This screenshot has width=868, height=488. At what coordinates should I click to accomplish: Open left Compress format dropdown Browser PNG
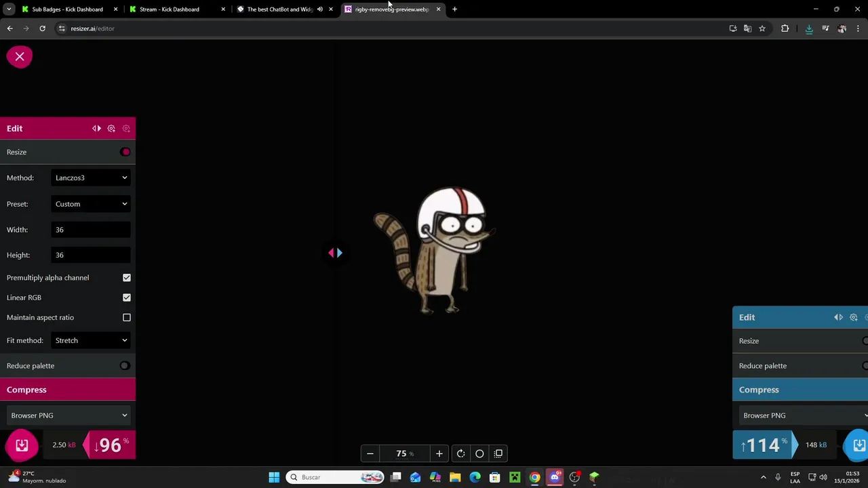click(68, 415)
